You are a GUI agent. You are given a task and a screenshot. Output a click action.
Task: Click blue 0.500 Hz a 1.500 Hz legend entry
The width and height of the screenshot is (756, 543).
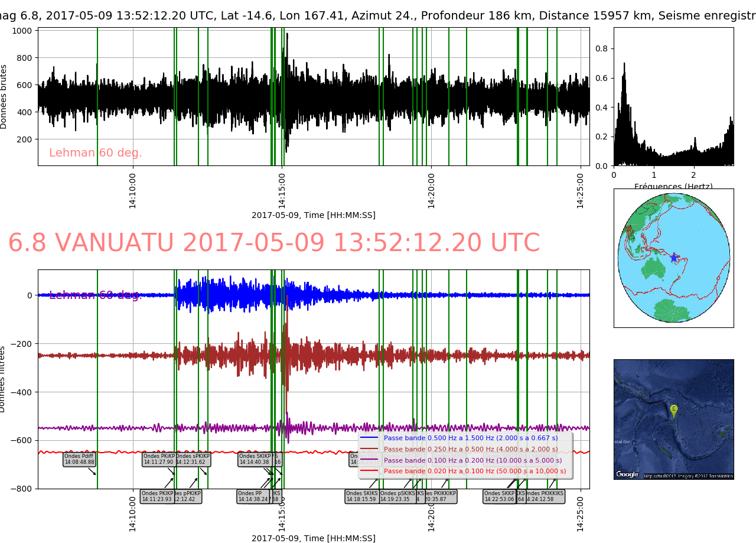pyautogui.click(x=470, y=438)
